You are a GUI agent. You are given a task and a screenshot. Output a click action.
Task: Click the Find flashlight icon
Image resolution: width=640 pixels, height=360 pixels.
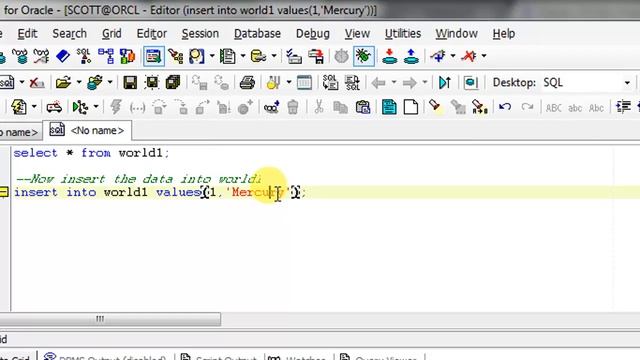pos(435,107)
